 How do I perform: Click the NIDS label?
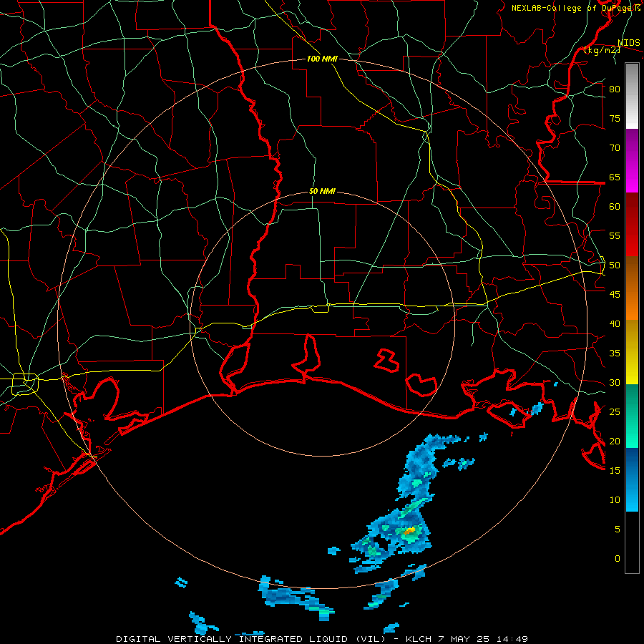point(628,43)
